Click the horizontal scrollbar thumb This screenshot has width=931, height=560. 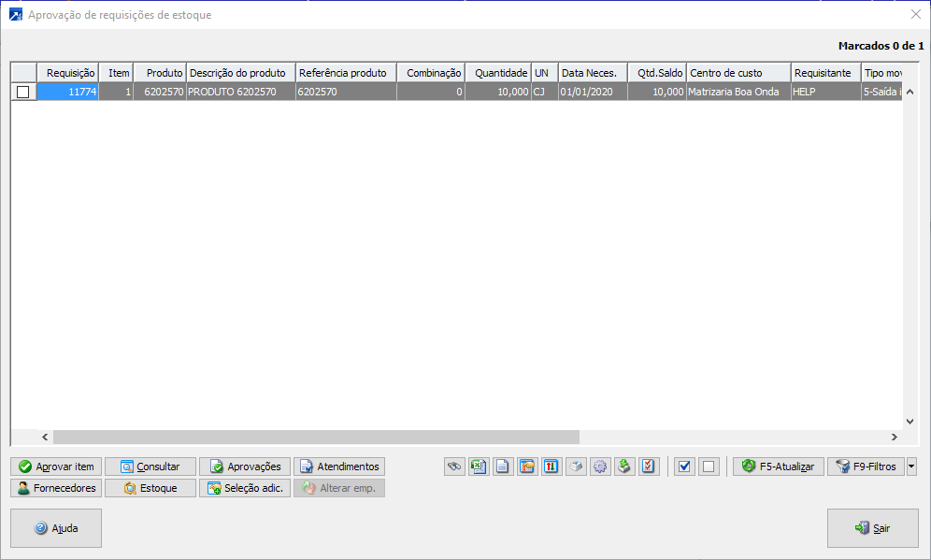point(316,438)
